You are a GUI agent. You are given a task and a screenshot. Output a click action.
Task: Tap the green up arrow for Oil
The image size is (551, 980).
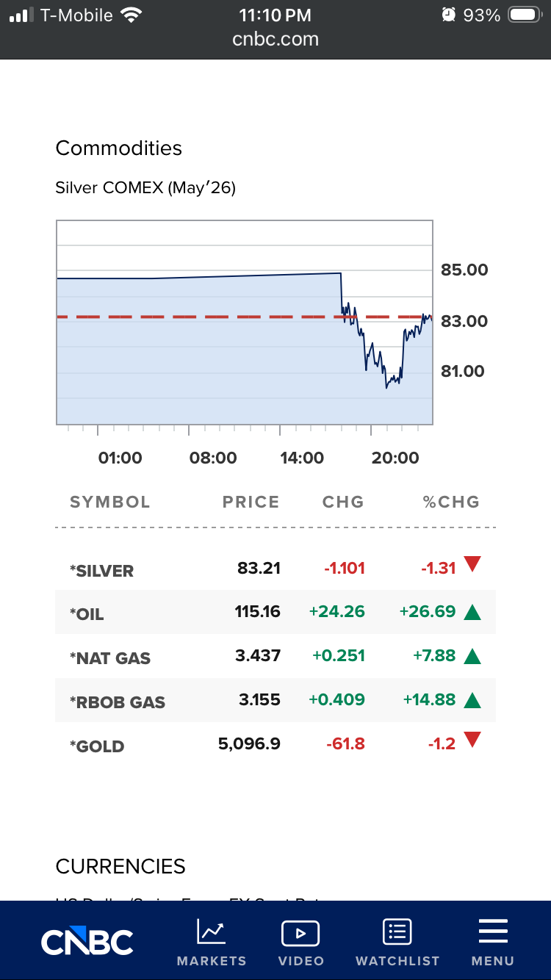point(472,612)
